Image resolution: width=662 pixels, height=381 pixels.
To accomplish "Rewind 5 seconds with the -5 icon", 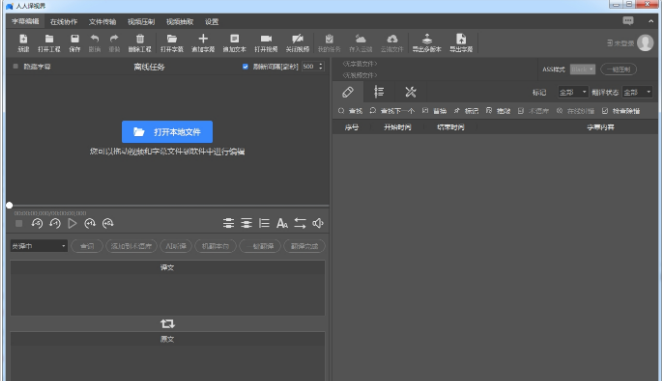I will [x=37, y=223].
